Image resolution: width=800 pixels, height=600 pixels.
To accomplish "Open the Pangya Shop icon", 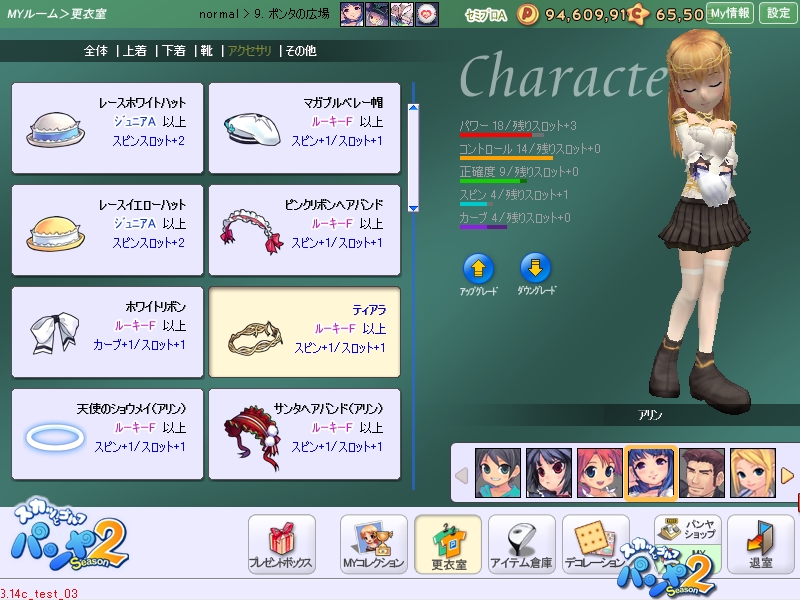I will pyautogui.click(x=687, y=530).
